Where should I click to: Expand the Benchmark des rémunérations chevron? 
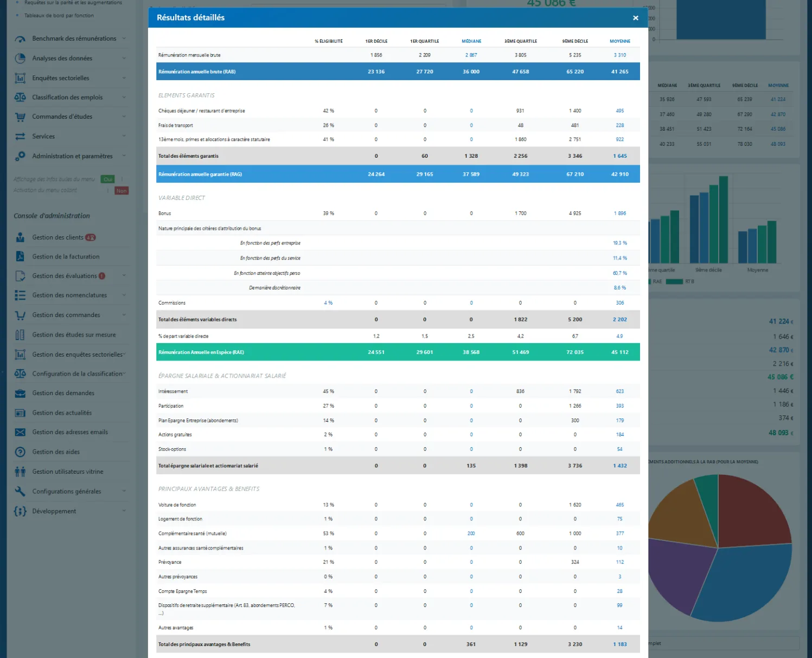pyautogui.click(x=124, y=38)
